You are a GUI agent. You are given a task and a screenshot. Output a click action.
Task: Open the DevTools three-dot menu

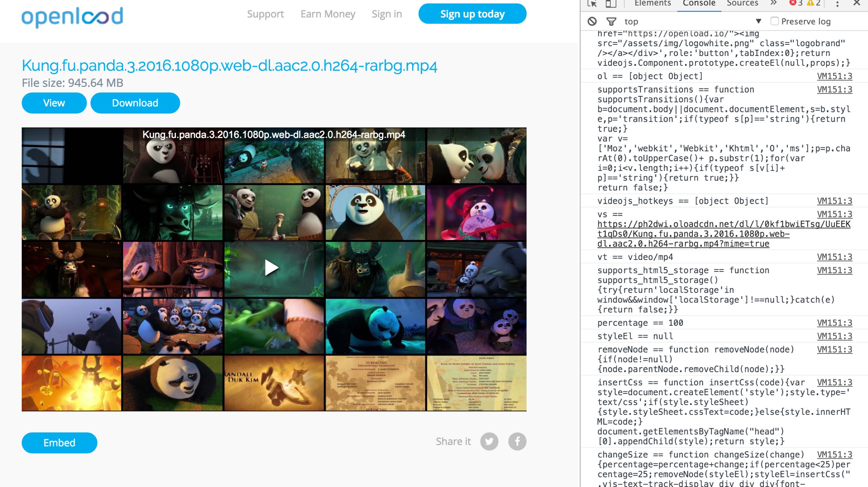837,3
